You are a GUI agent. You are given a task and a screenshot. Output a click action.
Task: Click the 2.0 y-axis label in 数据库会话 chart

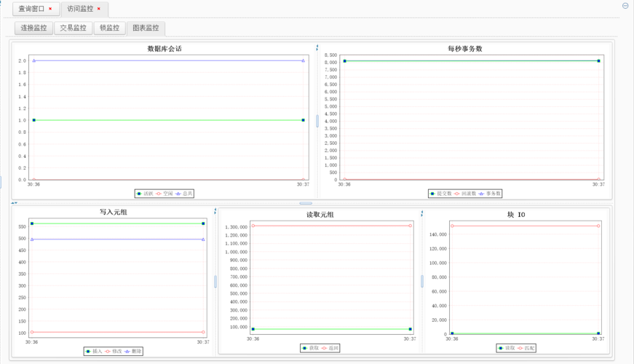22,61
